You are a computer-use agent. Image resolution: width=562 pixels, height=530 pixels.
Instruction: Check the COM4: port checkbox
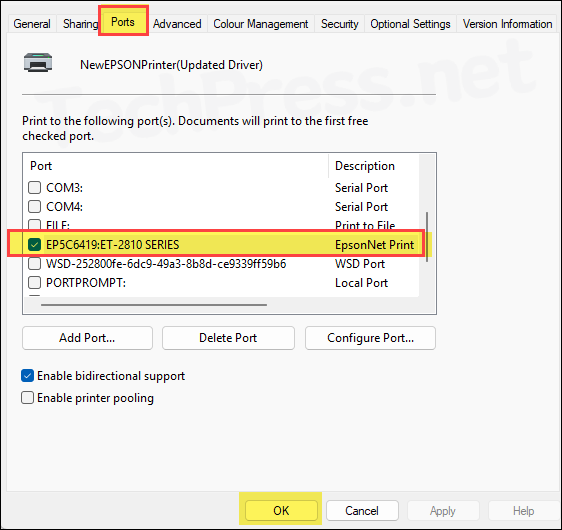[x=34, y=206]
